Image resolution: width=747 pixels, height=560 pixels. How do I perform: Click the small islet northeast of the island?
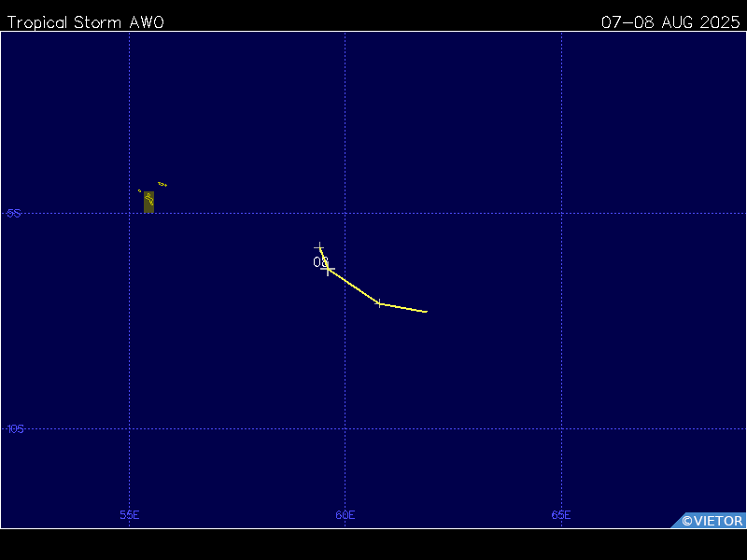[162, 184]
